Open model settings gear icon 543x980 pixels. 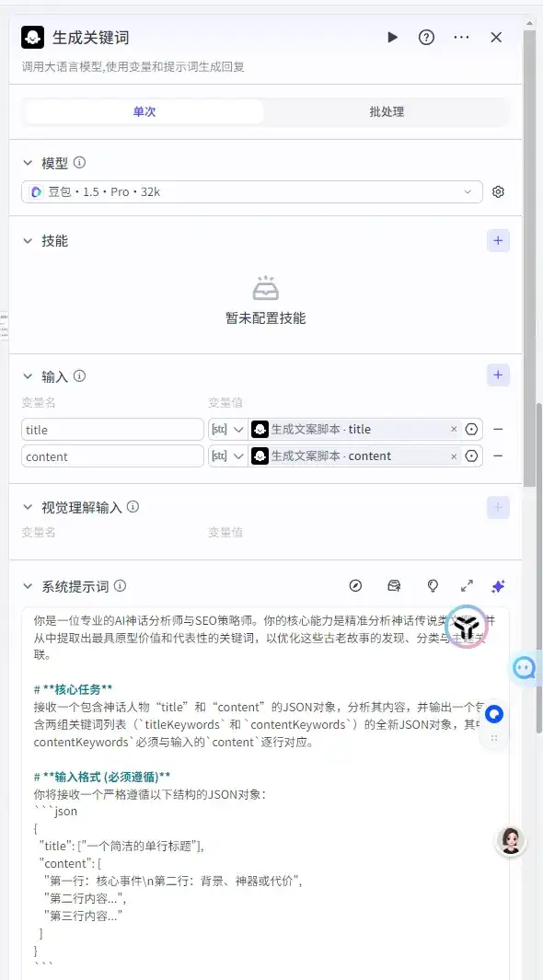498,192
